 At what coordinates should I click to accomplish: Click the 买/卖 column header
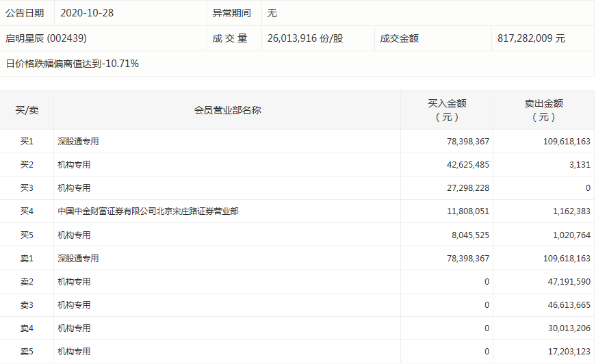coord(27,110)
